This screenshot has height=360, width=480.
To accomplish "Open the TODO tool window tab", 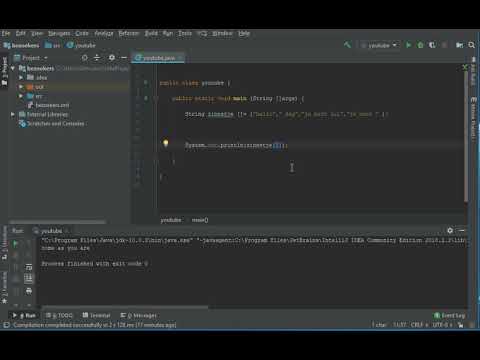I will (x=59, y=315).
